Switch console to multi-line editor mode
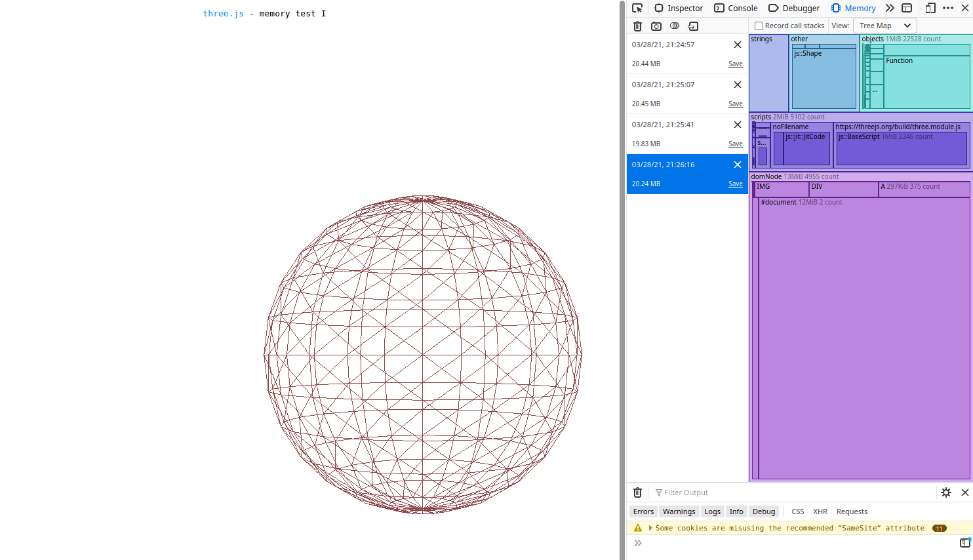Screen dimensions: 973x560 964,542
